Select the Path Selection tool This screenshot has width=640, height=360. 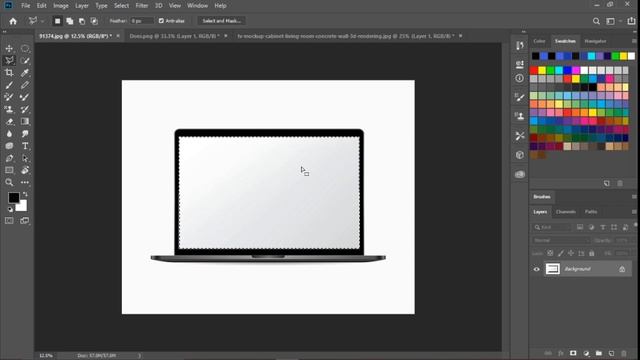coord(25,158)
